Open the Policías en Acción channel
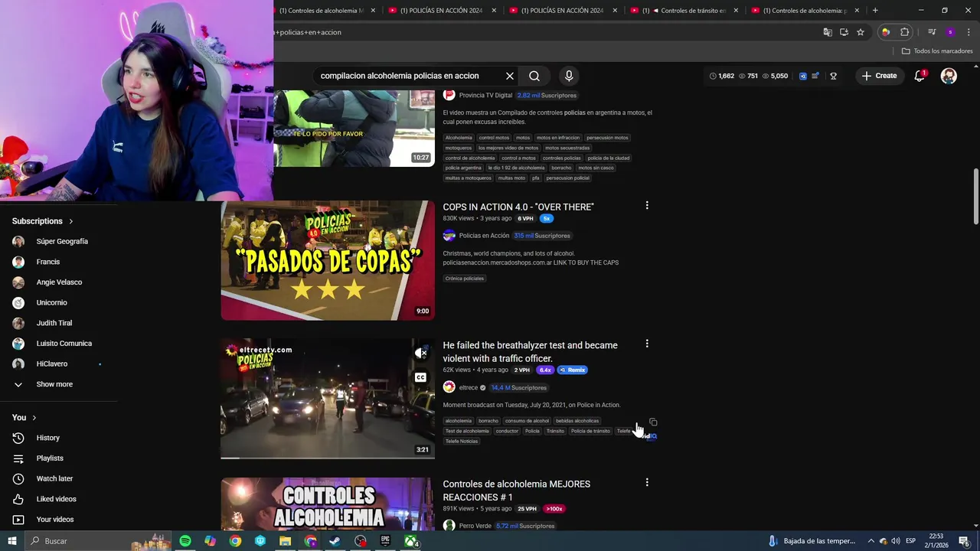Viewport: 980px width, 551px height. pos(484,236)
